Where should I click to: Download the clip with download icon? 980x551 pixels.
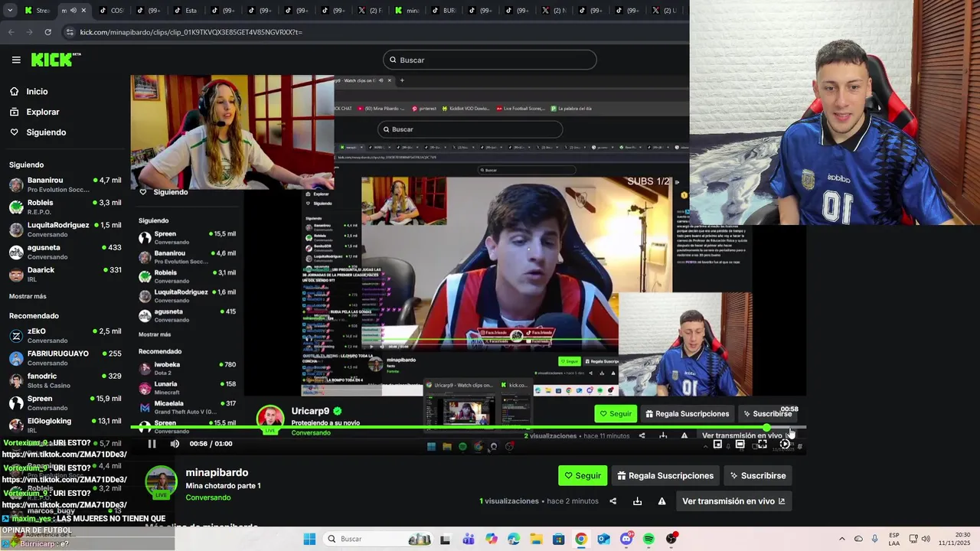click(637, 501)
